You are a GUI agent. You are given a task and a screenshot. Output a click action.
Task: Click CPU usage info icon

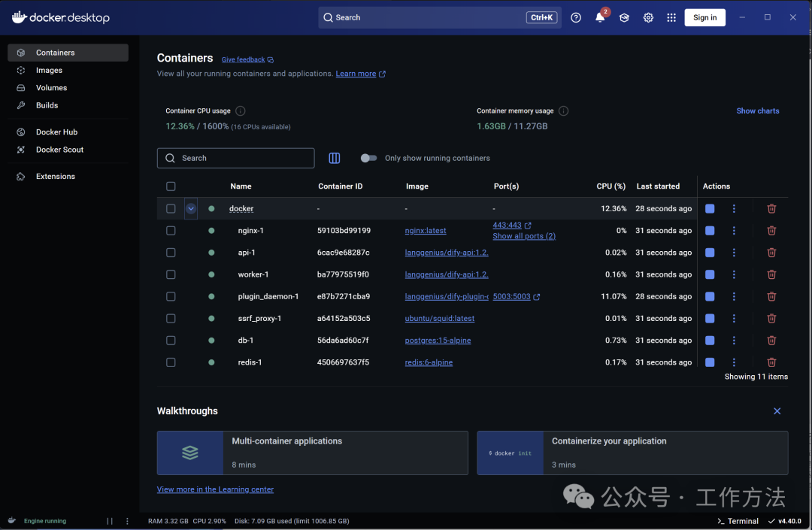coord(241,111)
